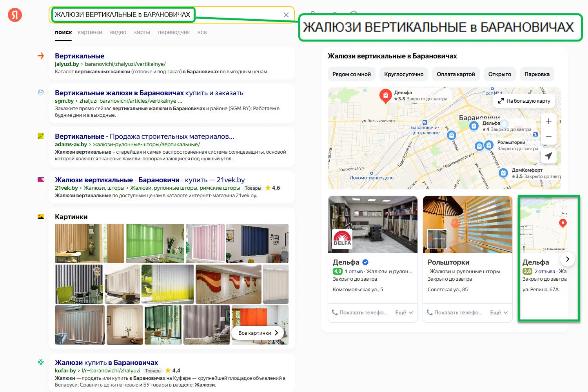Viewport: 588px width, 392px height.
Task: Switch to the «картинки» tab
Action: point(90,32)
